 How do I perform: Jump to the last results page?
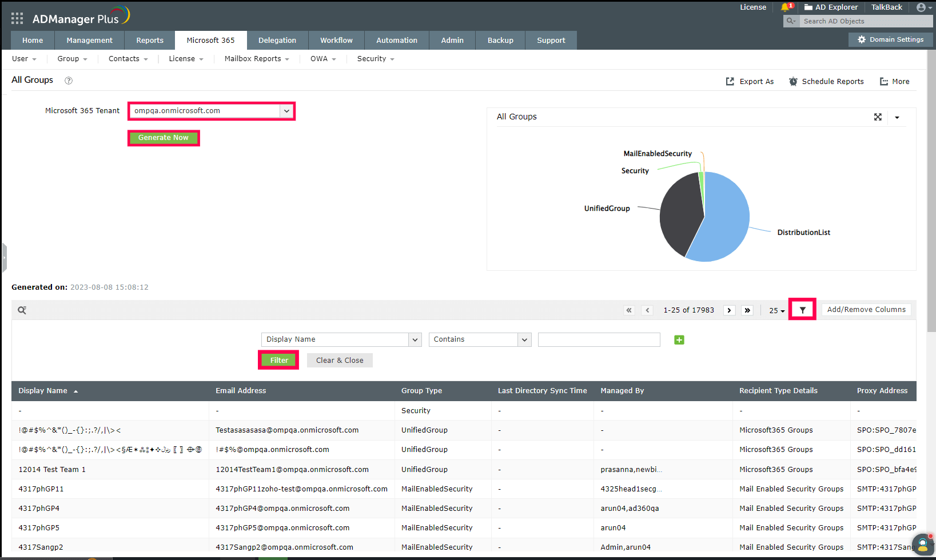point(747,310)
